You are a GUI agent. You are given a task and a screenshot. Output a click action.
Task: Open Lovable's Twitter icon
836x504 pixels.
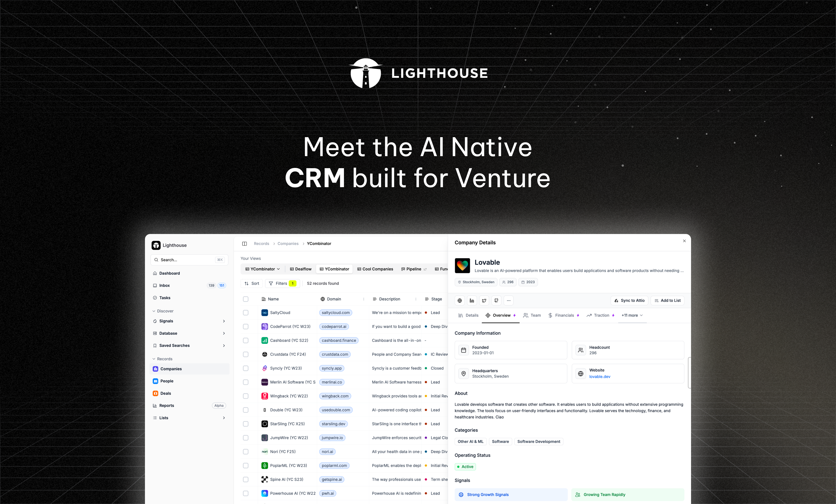pos(484,301)
